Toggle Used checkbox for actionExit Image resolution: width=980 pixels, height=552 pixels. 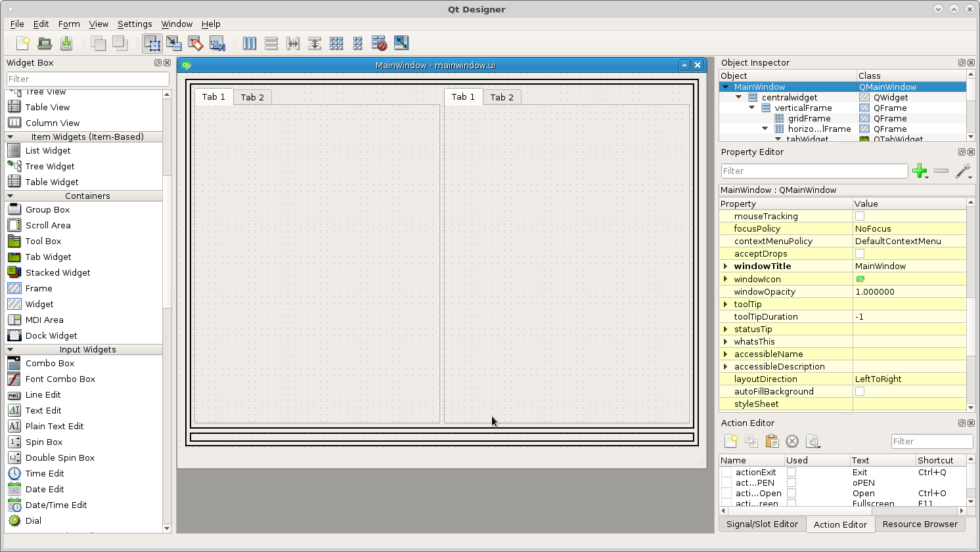(x=791, y=472)
